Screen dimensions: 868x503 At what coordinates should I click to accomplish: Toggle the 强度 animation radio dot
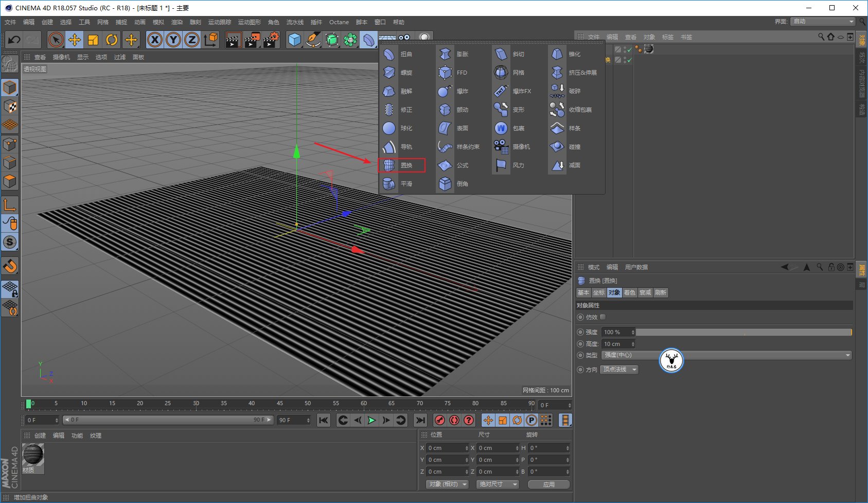(580, 332)
